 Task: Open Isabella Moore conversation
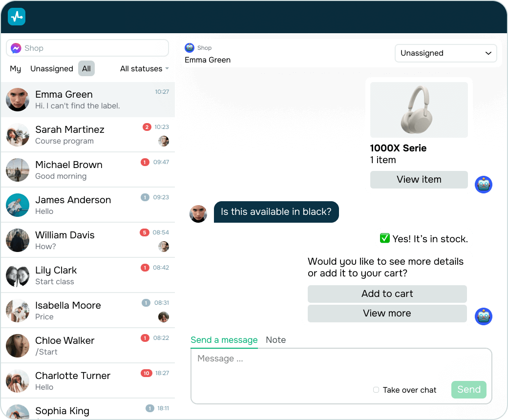click(88, 311)
